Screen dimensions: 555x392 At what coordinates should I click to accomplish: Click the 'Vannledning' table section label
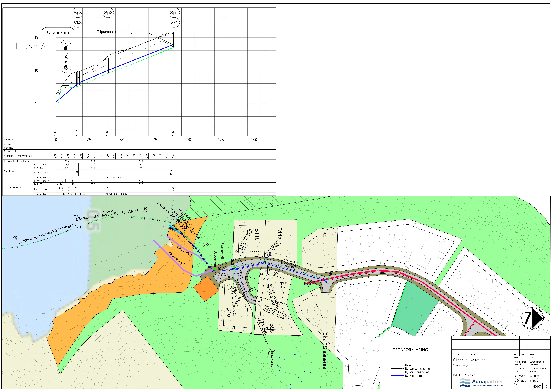tap(10, 171)
